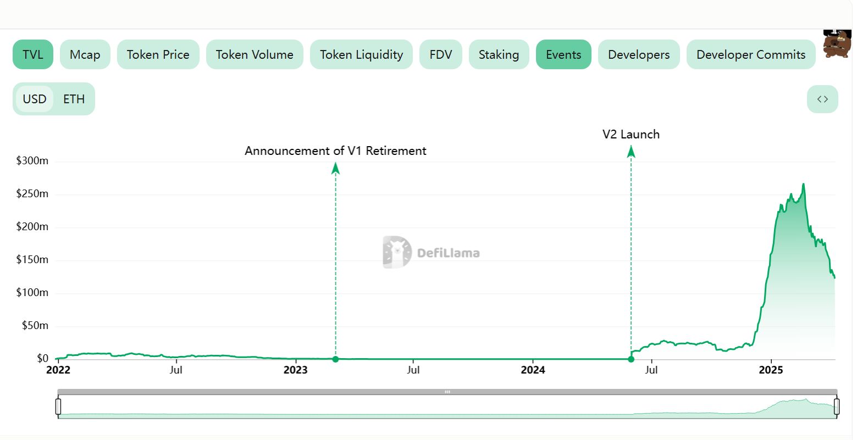Click the range slider center grip

click(447, 392)
